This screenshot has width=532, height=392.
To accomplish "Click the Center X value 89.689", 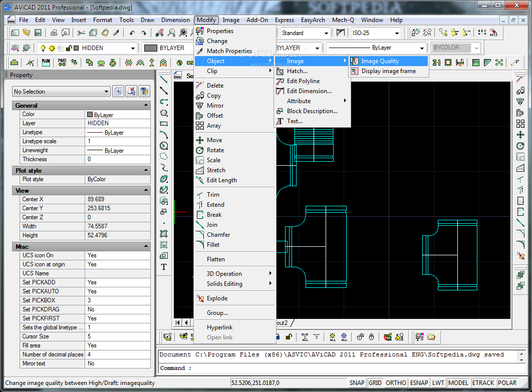I will click(x=117, y=199).
